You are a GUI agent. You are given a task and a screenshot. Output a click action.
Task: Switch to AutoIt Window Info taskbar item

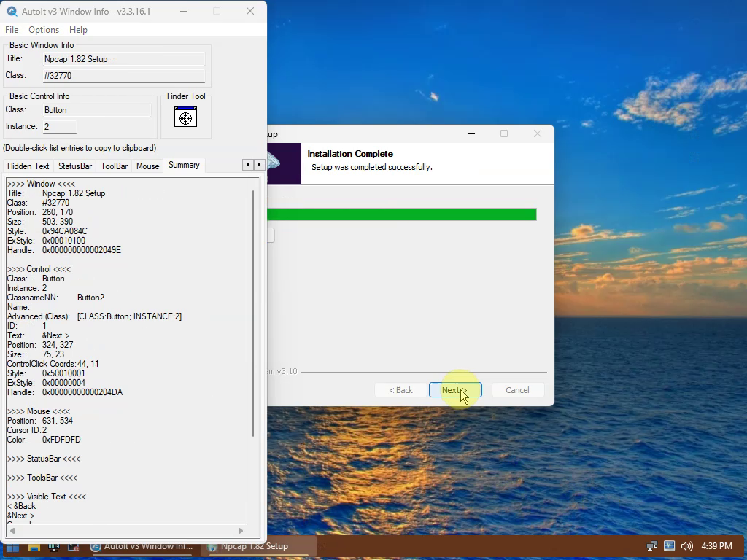coord(142,546)
